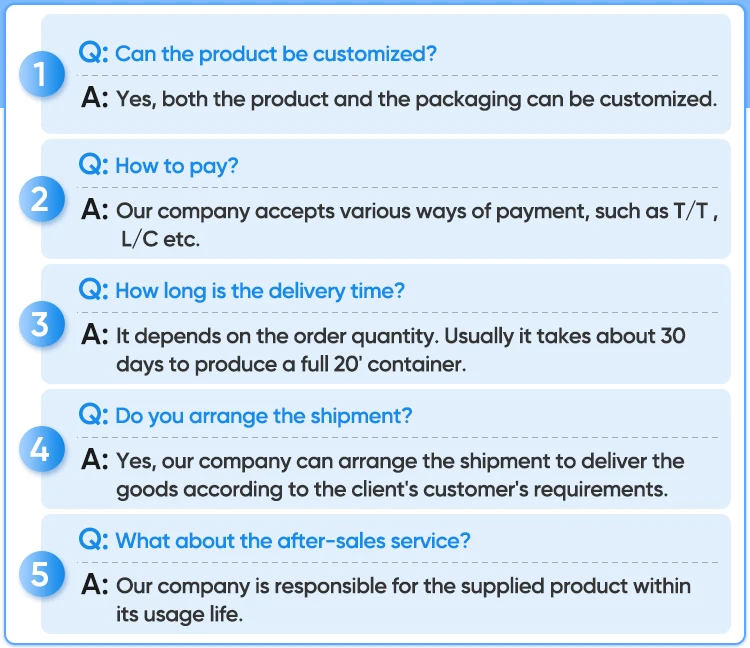Click the Q: icon for shipment question

coord(93,415)
